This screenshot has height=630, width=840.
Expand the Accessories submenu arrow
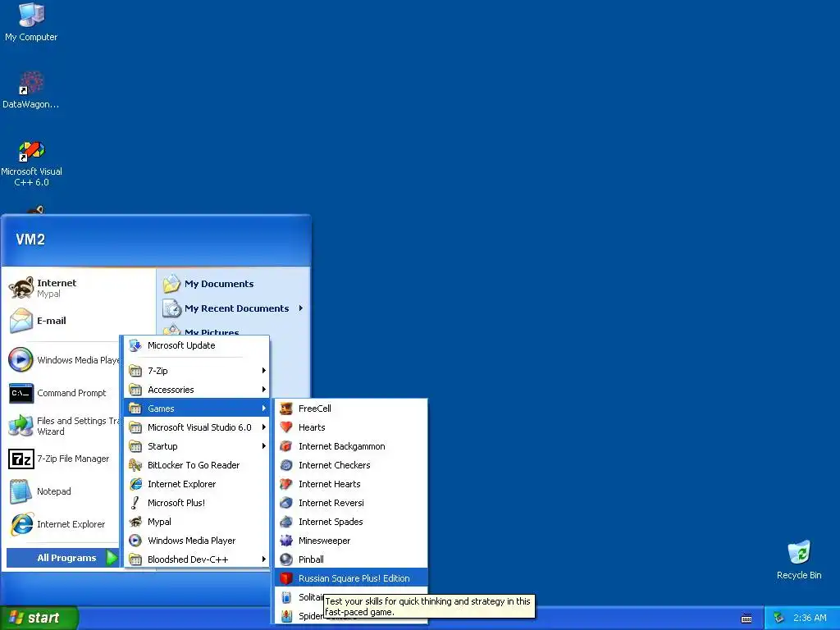tap(263, 390)
